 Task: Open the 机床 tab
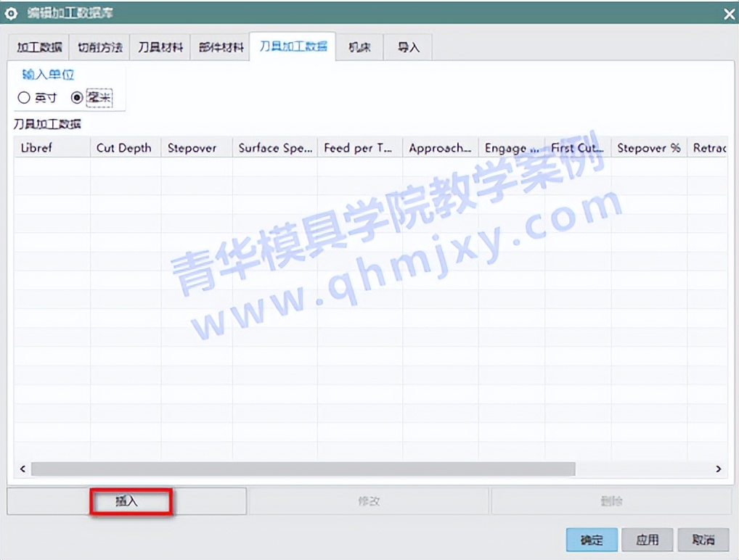[359, 47]
